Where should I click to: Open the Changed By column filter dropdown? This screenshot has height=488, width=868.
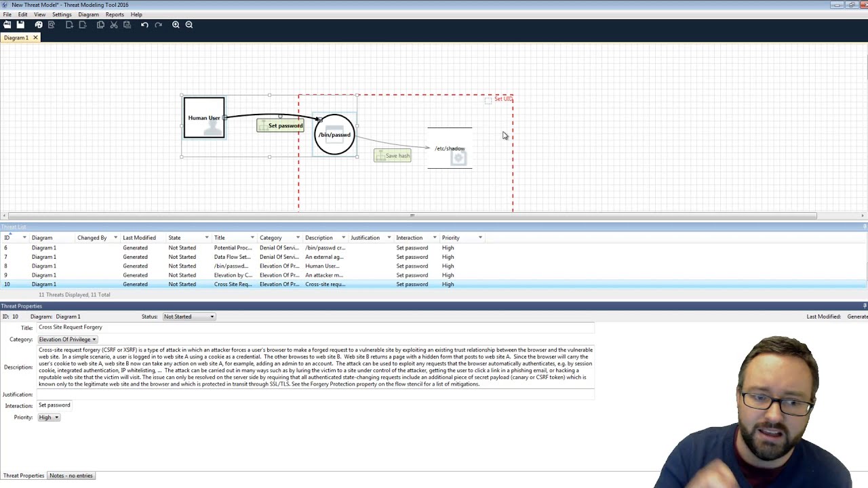[115, 238]
